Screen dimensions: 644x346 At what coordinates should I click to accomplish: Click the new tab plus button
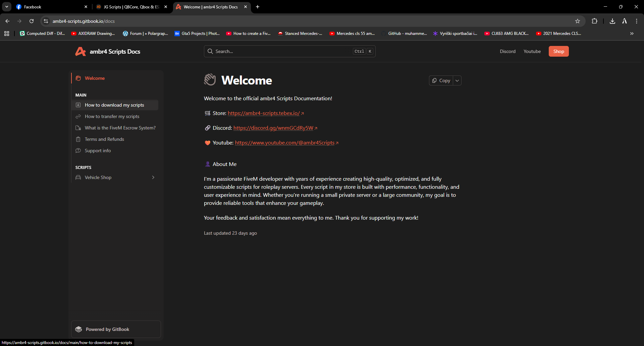(x=258, y=7)
